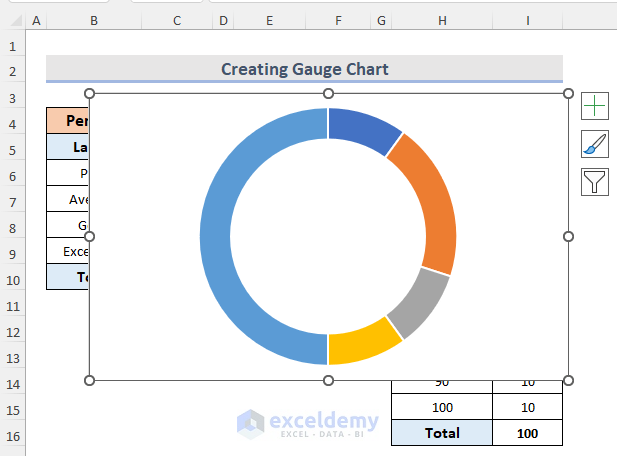Viewport: 617px width, 456px height.
Task: Click the Select All corner triangle
Action: tap(16, 20)
